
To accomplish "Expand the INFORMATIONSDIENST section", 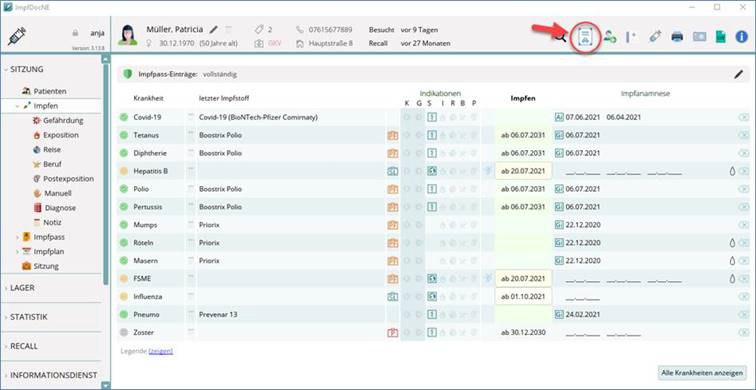I will (5, 375).
